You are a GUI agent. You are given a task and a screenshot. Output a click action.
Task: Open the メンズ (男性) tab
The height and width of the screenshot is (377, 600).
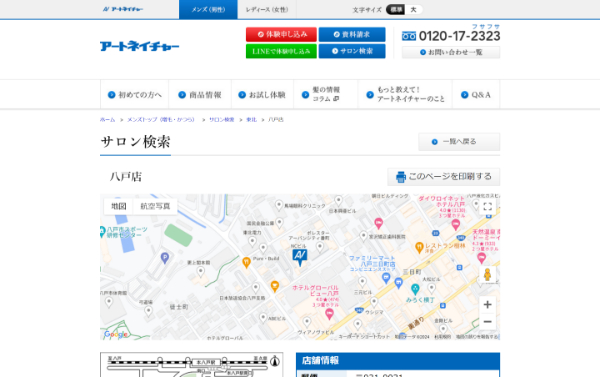(208, 10)
